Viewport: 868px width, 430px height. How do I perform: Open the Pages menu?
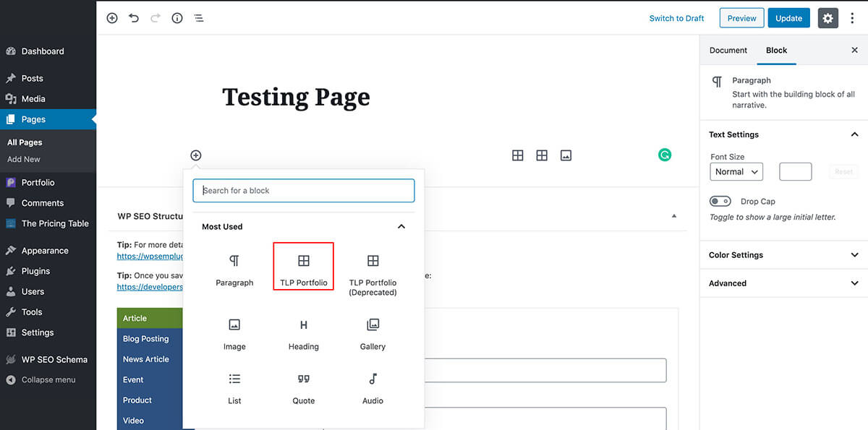click(48, 119)
